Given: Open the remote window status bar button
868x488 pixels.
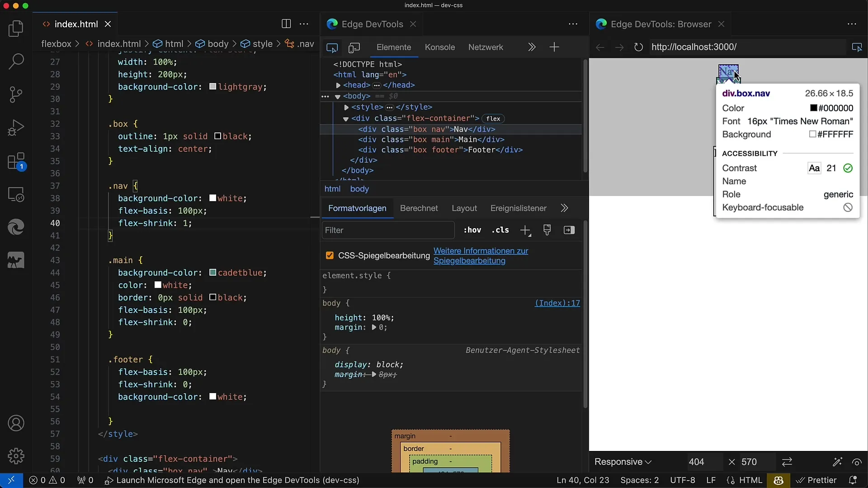Looking at the screenshot, I should pyautogui.click(x=11, y=480).
